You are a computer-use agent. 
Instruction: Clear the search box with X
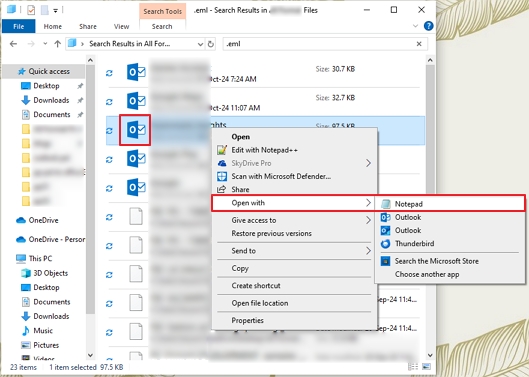click(x=419, y=44)
